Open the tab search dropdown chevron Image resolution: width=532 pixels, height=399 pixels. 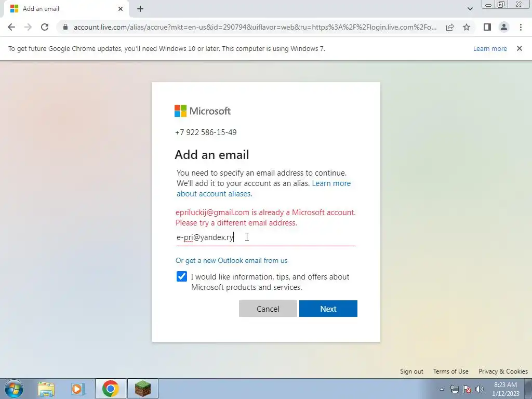coord(470,9)
